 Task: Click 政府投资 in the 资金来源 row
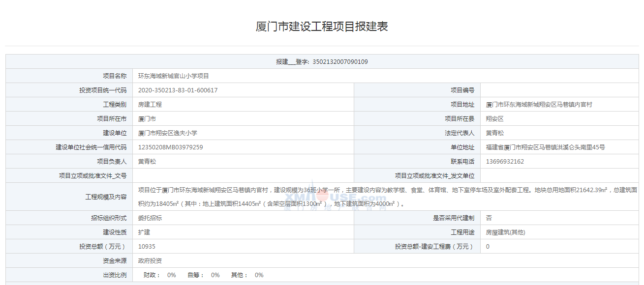coord(150,261)
